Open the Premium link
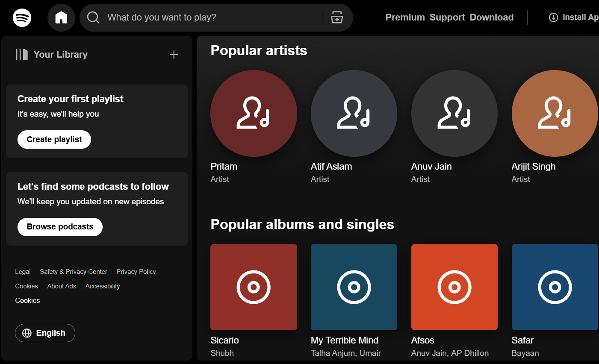Screen dimensions: 599x364 405,18
